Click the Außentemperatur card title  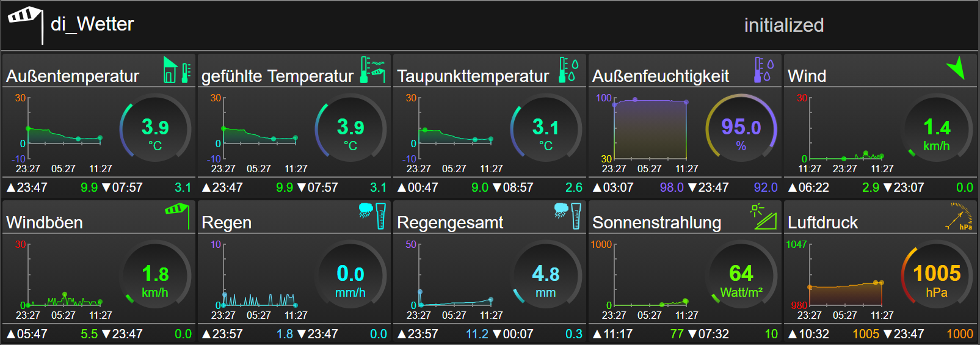pos(73,76)
